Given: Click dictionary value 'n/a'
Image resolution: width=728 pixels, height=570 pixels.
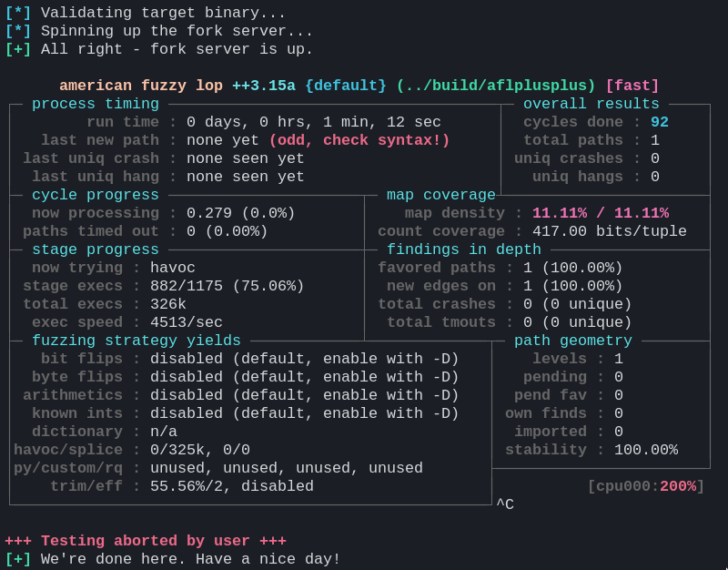Looking at the screenshot, I should 164,431.
